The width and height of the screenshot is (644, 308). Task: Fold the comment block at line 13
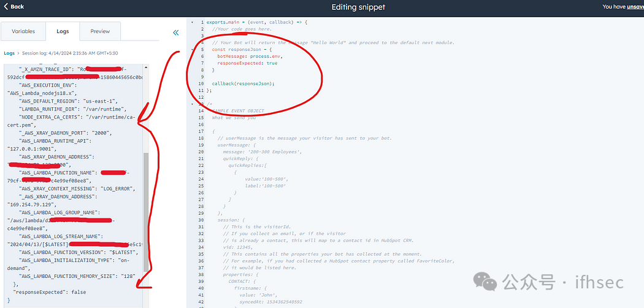[192, 104]
